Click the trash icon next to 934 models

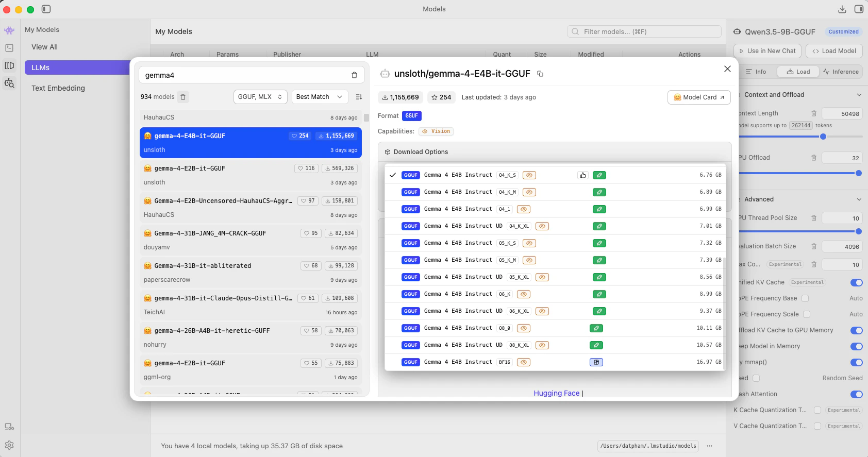coord(183,97)
